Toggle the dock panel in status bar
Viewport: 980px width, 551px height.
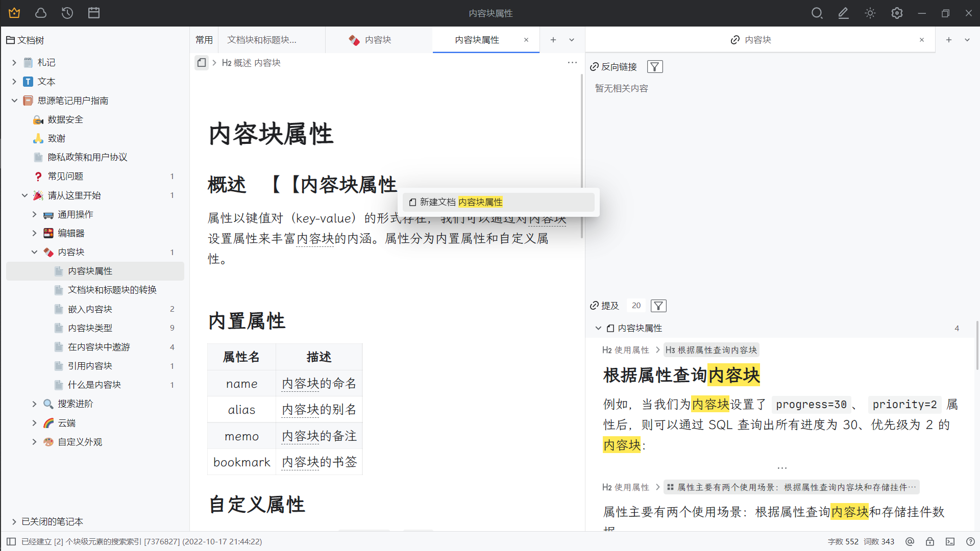pos(11,541)
